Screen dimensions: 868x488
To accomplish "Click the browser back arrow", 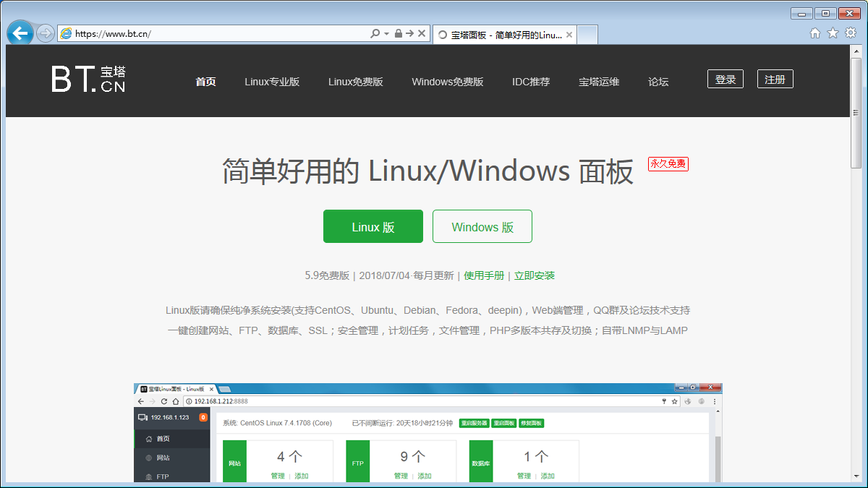I will 20,33.
